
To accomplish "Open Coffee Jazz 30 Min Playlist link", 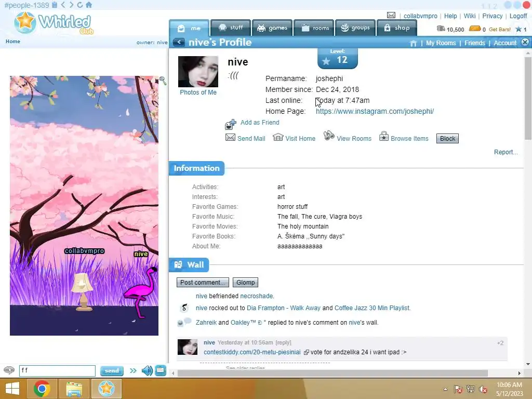I will [372, 308].
